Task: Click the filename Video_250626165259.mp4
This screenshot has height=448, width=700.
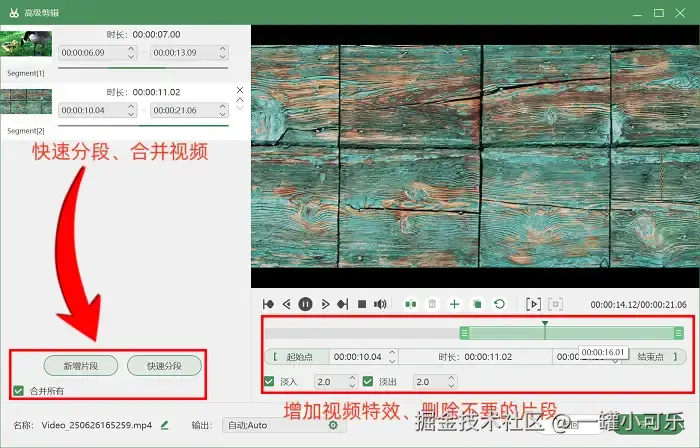Action: pos(97,425)
